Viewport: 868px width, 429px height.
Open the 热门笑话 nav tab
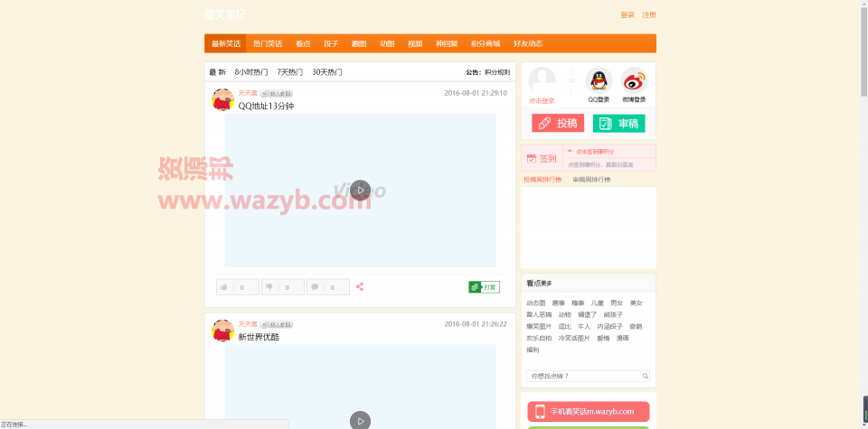click(268, 43)
